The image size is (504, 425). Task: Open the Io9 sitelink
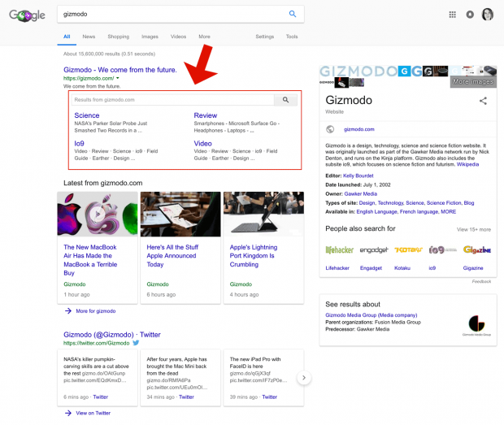pyautogui.click(x=79, y=143)
